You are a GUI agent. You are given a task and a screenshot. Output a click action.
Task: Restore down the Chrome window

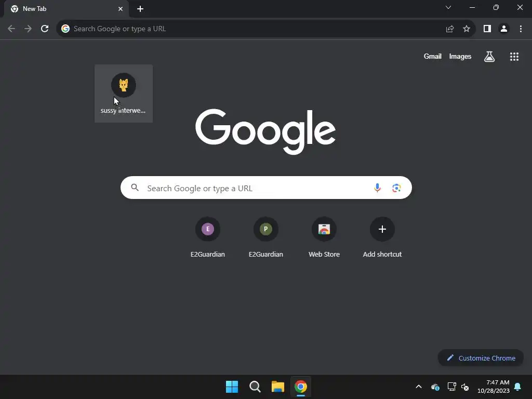(x=496, y=7)
